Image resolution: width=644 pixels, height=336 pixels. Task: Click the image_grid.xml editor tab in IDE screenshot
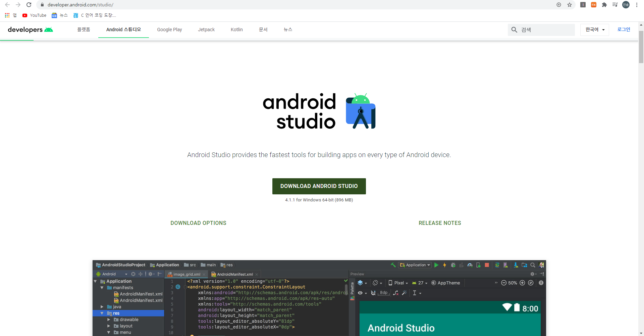coord(186,274)
